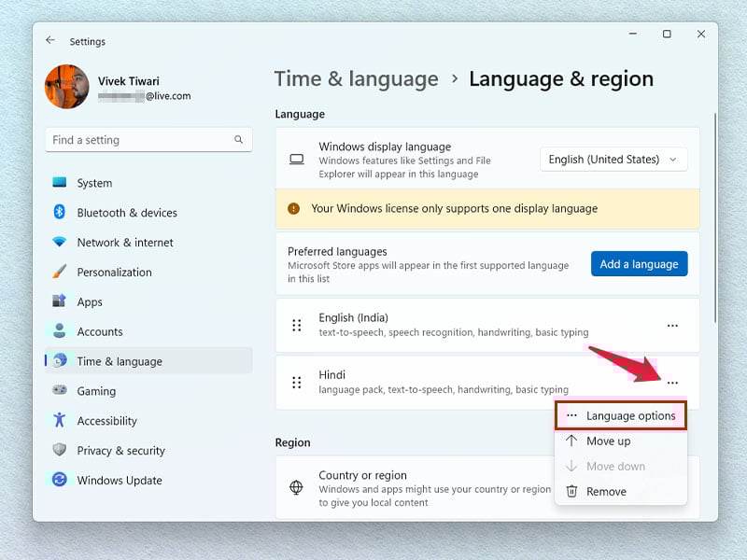Open the options menu for English (India)
This screenshot has width=747, height=560.
point(673,325)
